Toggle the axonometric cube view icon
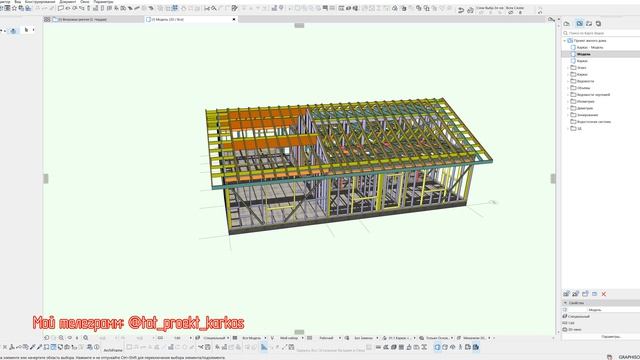This screenshot has width=640, height=360. pyautogui.click(x=445, y=347)
